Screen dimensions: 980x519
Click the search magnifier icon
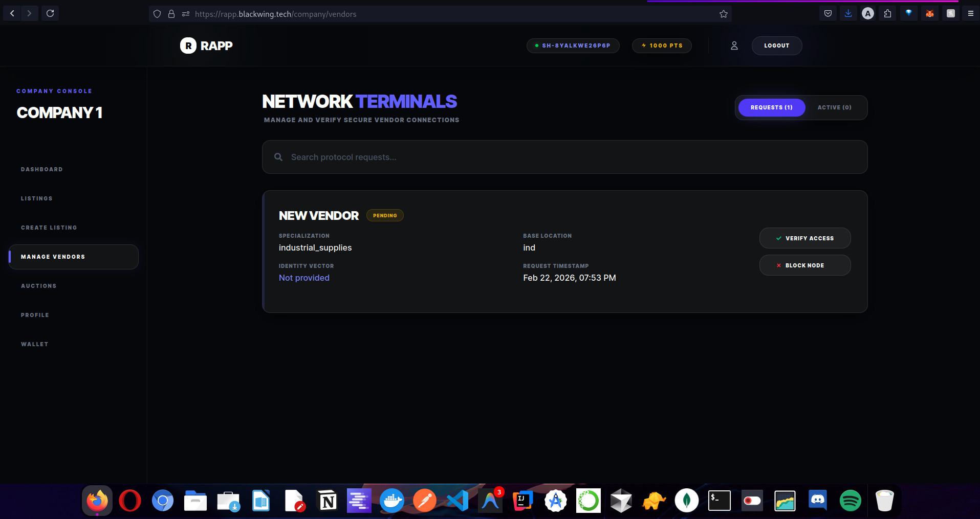pos(278,157)
